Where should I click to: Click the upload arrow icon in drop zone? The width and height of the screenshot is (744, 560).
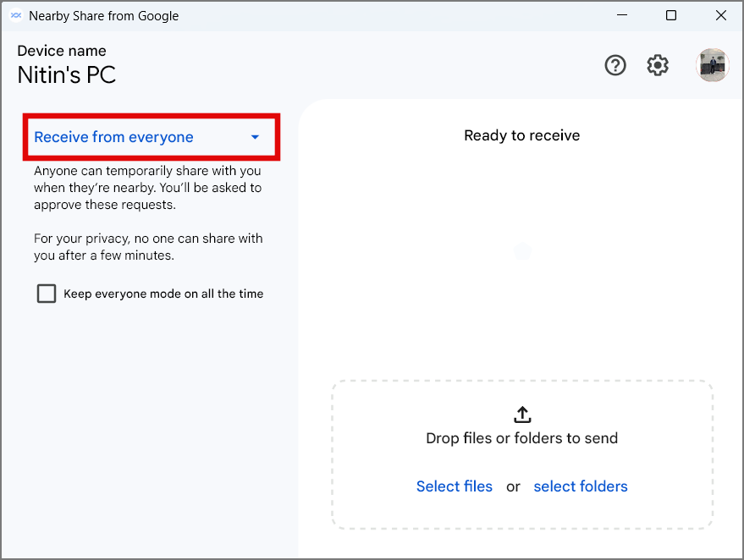522,414
